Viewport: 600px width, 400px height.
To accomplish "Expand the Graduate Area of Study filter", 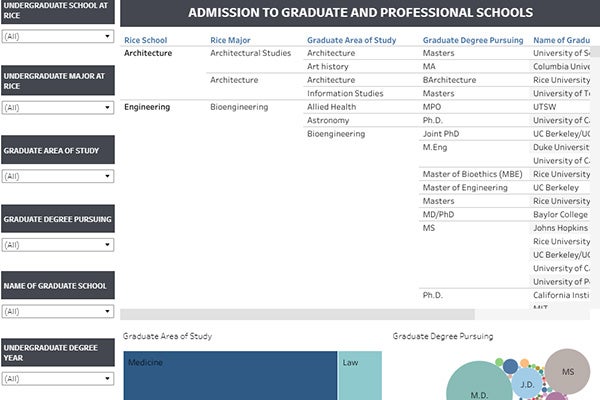I will (58, 176).
